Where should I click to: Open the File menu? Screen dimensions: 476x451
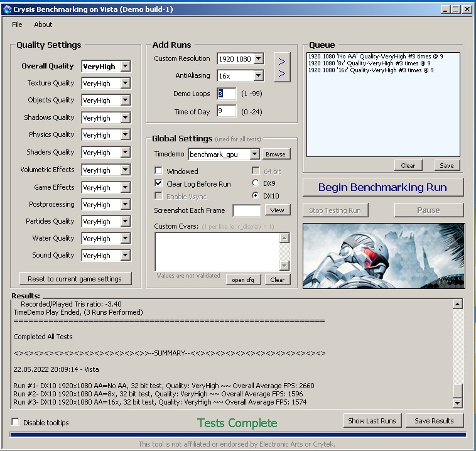point(17,24)
